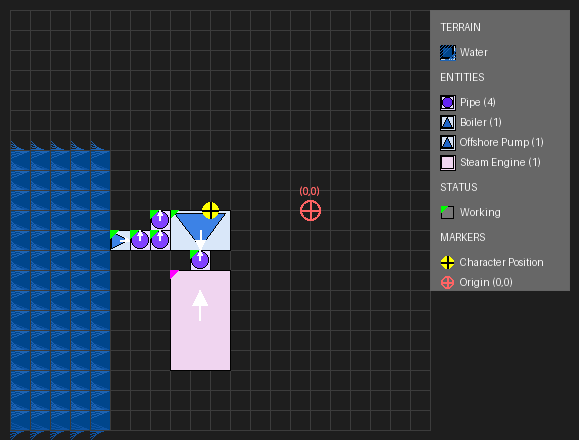The image size is (579, 440).
Task: Select the boiler entity on the map
Action: [x=201, y=230]
